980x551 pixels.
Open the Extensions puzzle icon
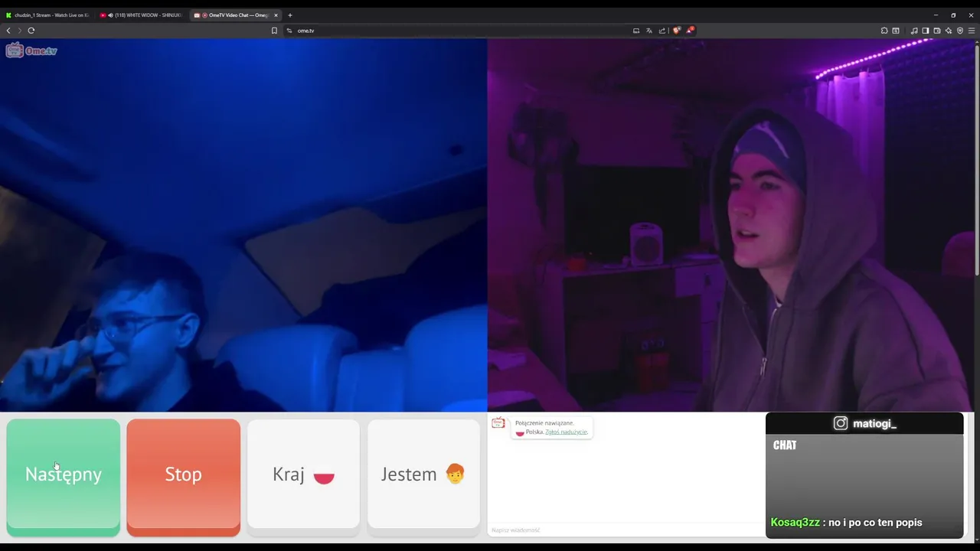pos(884,31)
